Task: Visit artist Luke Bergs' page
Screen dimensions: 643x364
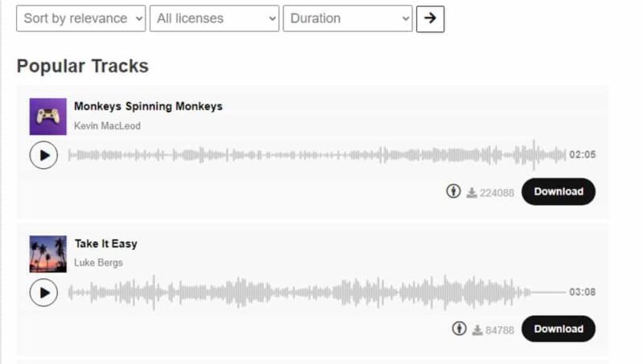Action: pyautogui.click(x=98, y=263)
